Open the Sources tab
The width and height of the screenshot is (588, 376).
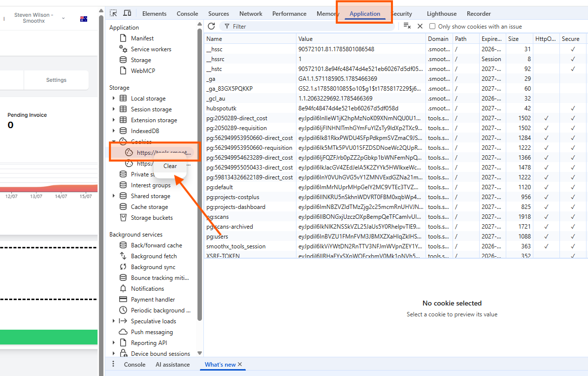[x=219, y=13]
